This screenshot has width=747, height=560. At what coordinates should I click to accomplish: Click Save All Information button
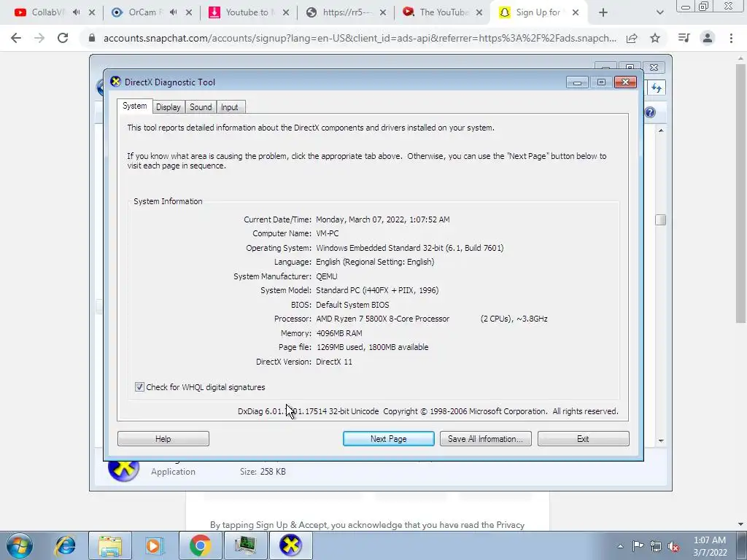click(x=485, y=438)
